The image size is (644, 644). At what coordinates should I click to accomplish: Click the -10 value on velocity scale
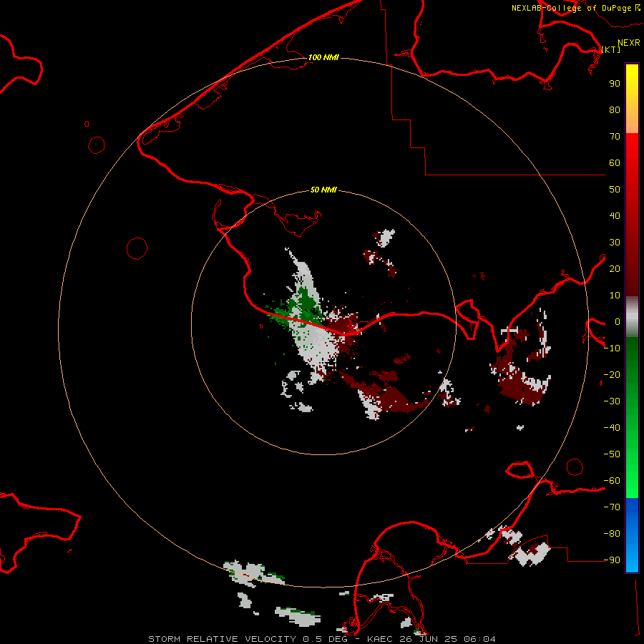[612, 348]
